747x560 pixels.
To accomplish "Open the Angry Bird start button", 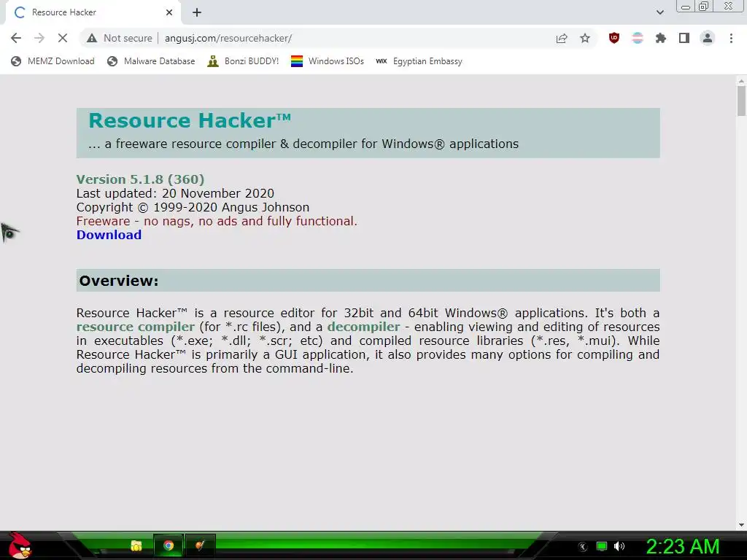I will [x=20, y=545].
